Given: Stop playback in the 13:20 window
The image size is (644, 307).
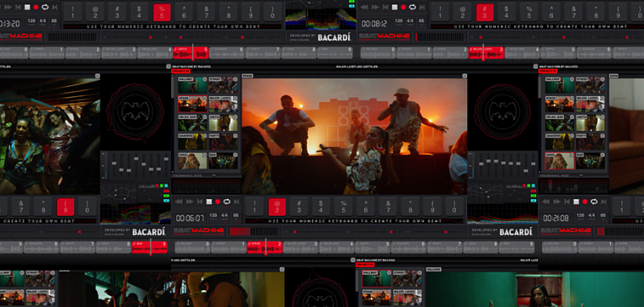Looking at the screenshot, I should click(28, 7).
